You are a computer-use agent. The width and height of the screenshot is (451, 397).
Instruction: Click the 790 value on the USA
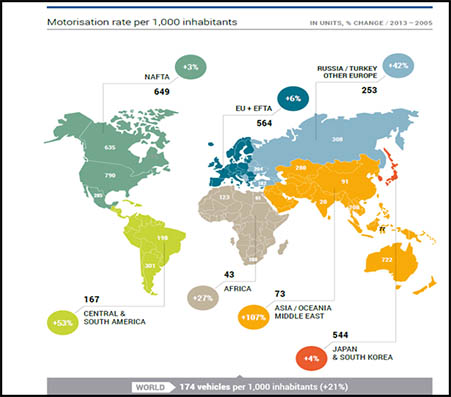(x=110, y=175)
